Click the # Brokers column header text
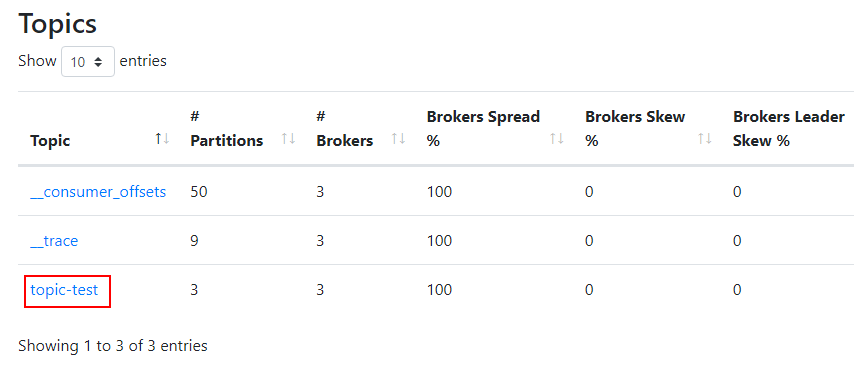The height and width of the screenshot is (371, 854). click(x=345, y=129)
